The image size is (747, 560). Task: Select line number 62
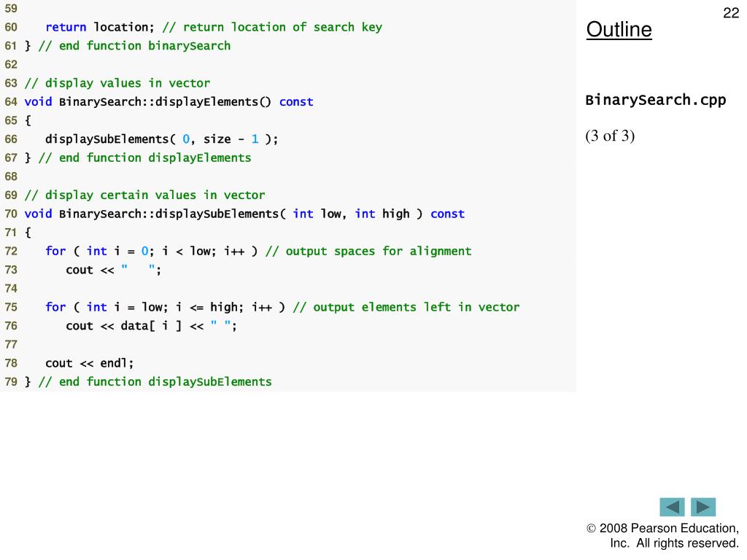pos(11,64)
